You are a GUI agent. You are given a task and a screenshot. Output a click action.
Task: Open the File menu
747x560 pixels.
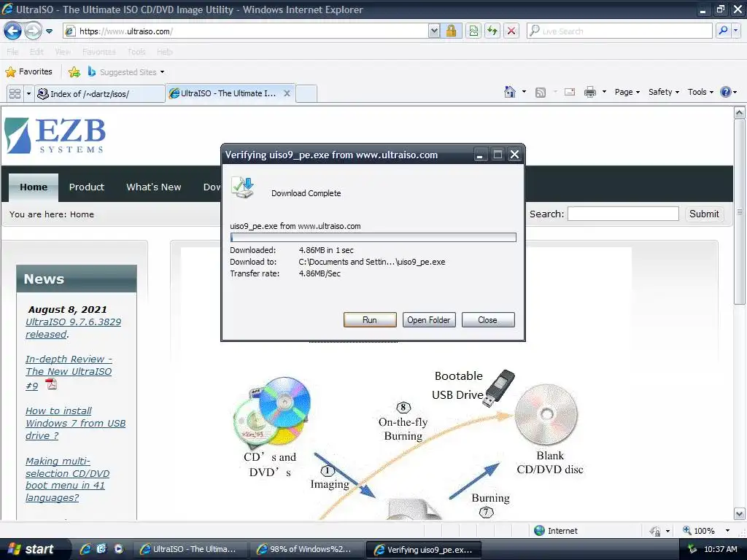(12, 52)
